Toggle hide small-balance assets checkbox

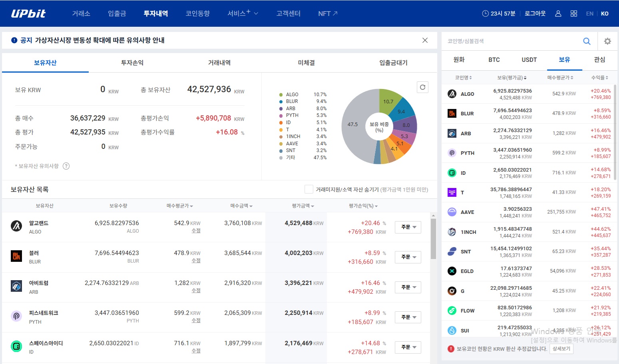coord(309,189)
